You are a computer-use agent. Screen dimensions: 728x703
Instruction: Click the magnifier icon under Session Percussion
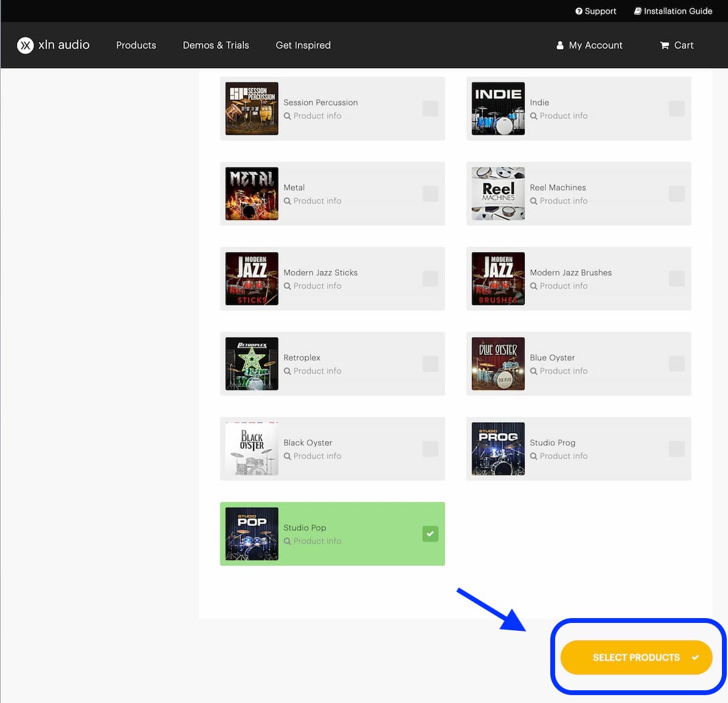pos(288,116)
